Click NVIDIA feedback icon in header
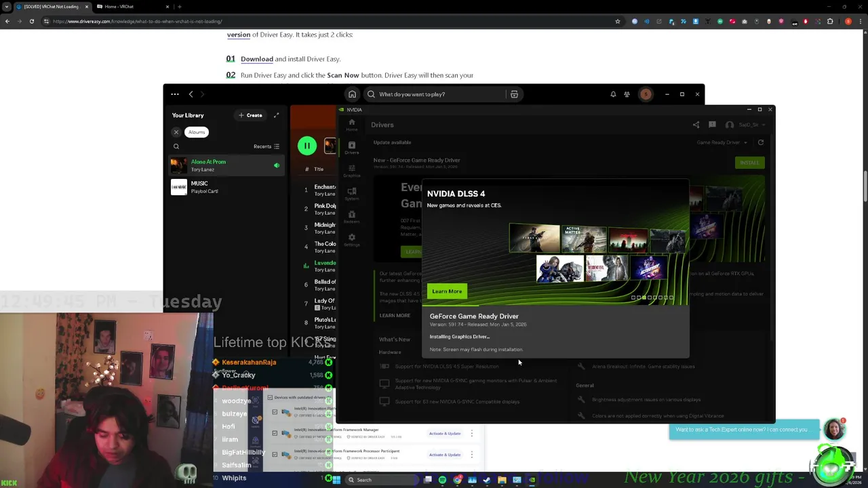868x488 pixels. coord(712,125)
